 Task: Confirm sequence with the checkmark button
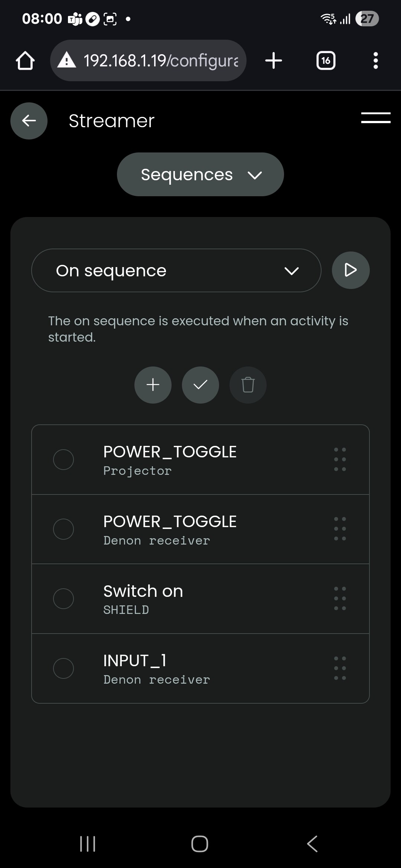pos(200,385)
